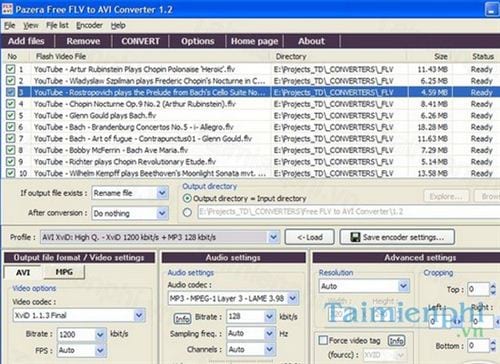The width and height of the screenshot is (500, 364).
Task: Select custom output directory radio button
Action: [x=187, y=212]
